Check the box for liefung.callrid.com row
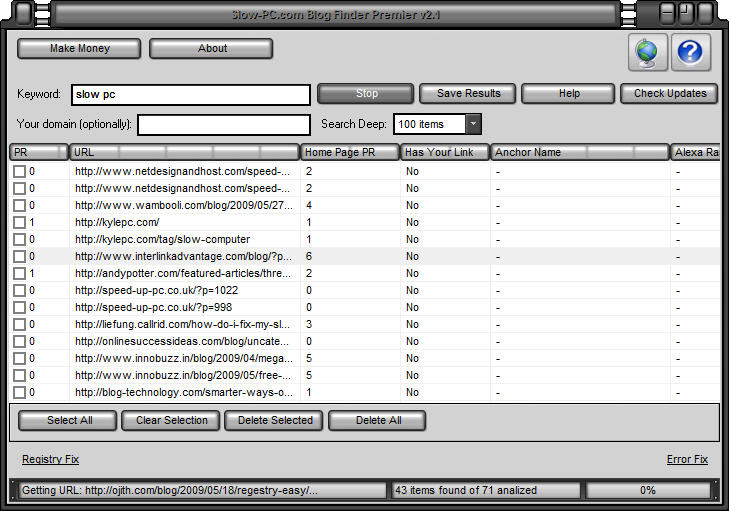The width and height of the screenshot is (729, 511). pos(19,325)
